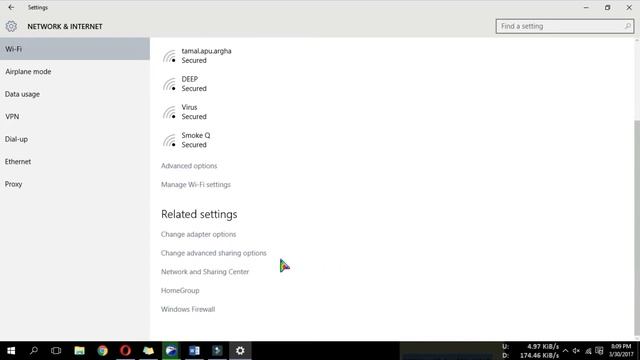
Task: Click the magnifier icon in Find a setting
Action: pyautogui.click(x=628, y=26)
